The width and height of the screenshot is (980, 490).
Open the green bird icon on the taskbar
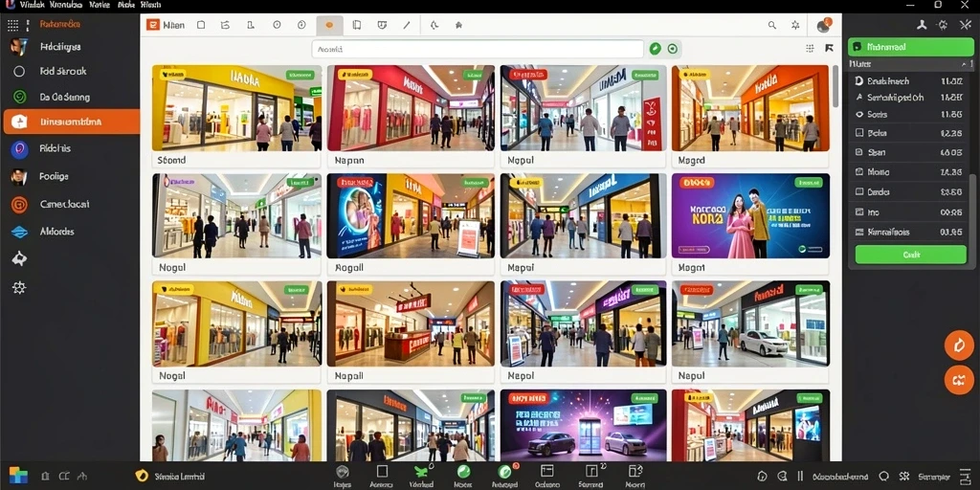(x=420, y=472)
